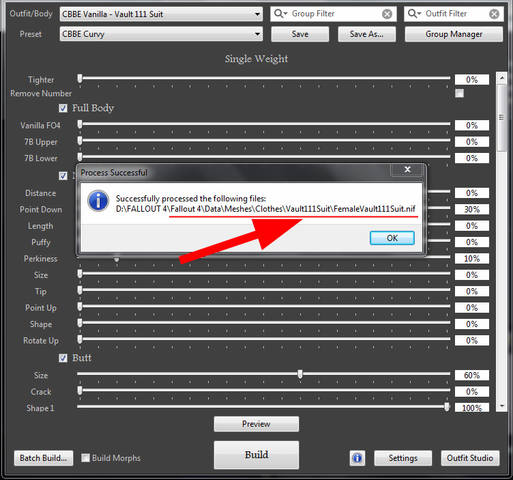The height and width of the screenshot is (480, 513).
Task: Close the Process Successful dialog with X
Action: point(407,170)
